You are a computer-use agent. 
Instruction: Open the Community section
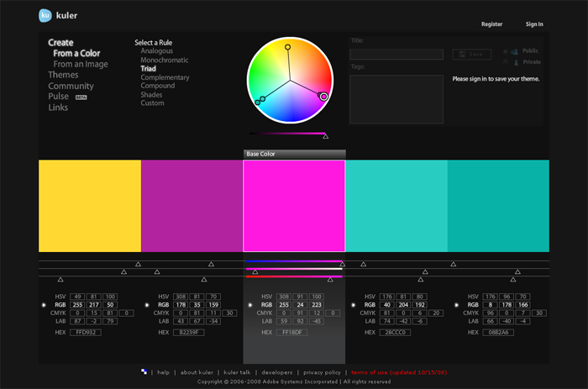[x=71, y=86]
